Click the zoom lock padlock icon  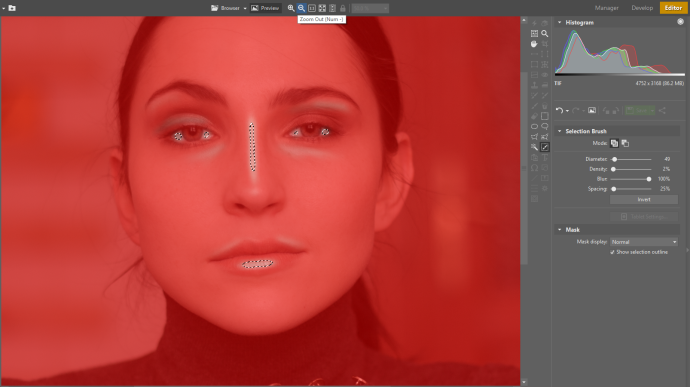tap(343, 8)
